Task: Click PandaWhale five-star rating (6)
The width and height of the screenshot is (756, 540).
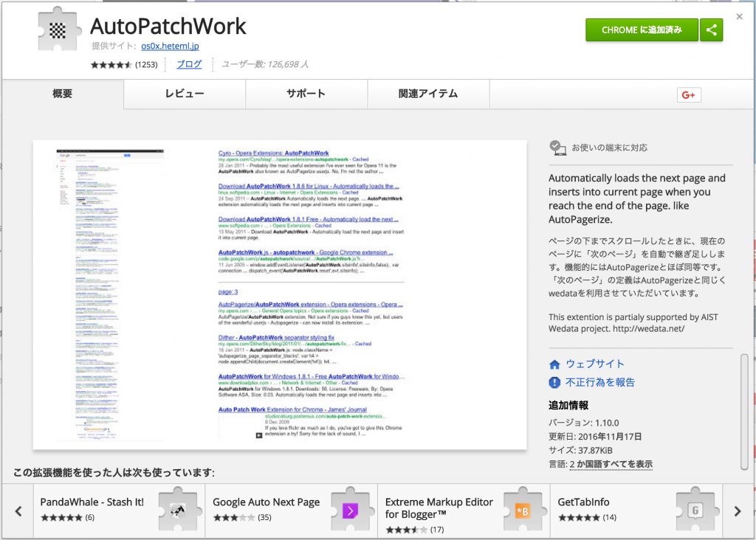Action: (67, 518)
